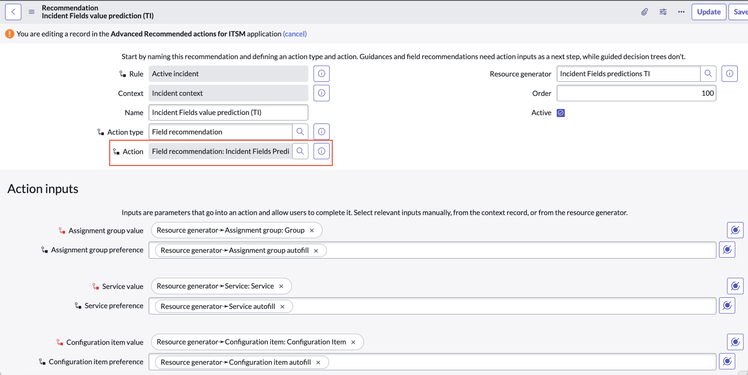
Task: Click the Resource generator label
Action: (x=520, y=74)
